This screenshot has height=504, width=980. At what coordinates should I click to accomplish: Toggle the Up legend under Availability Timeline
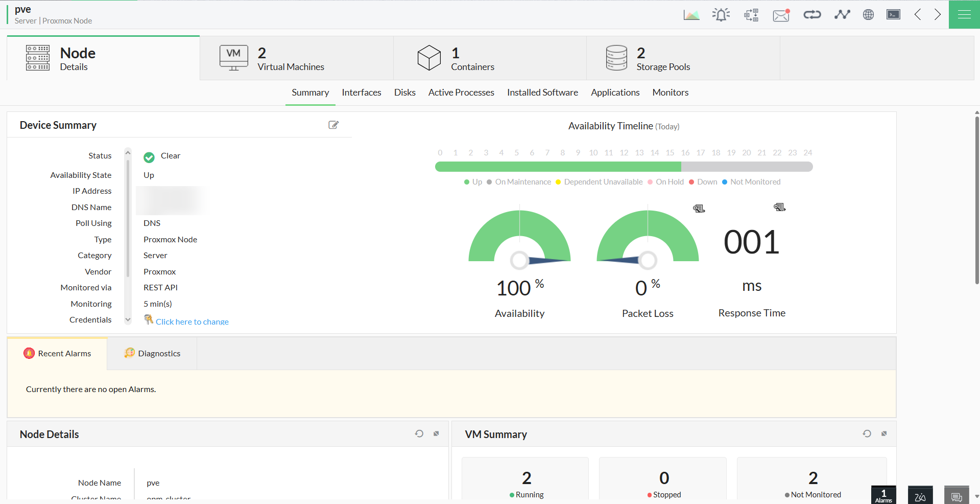[x=472, y=181]
